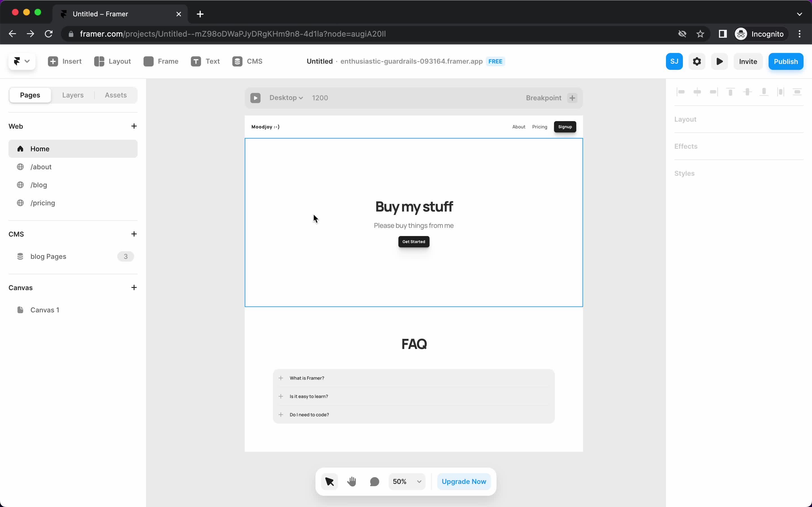Screen dimensions: 812x507
Task: Click the Frame tool icon
Action: [x=149, y=61]
